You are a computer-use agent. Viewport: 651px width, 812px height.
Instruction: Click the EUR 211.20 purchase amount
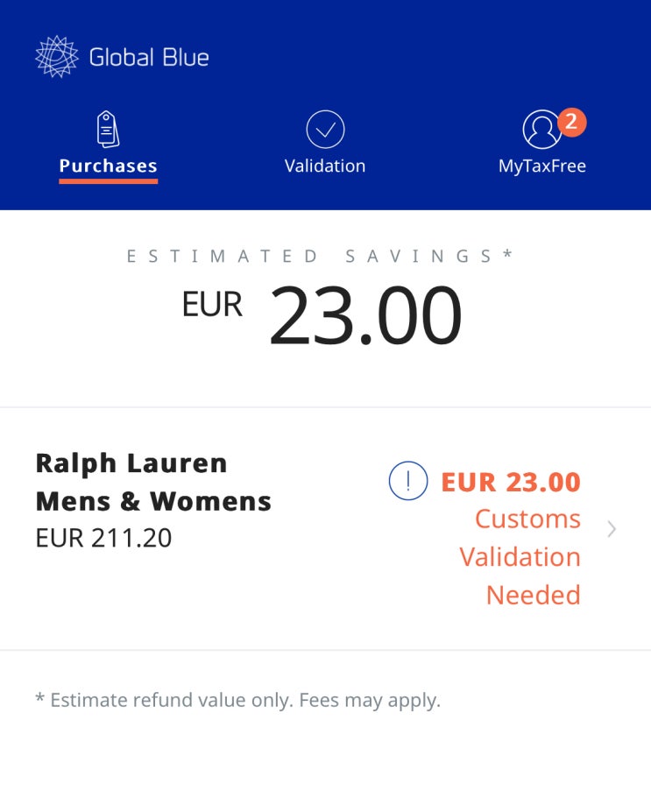(103, 537)
